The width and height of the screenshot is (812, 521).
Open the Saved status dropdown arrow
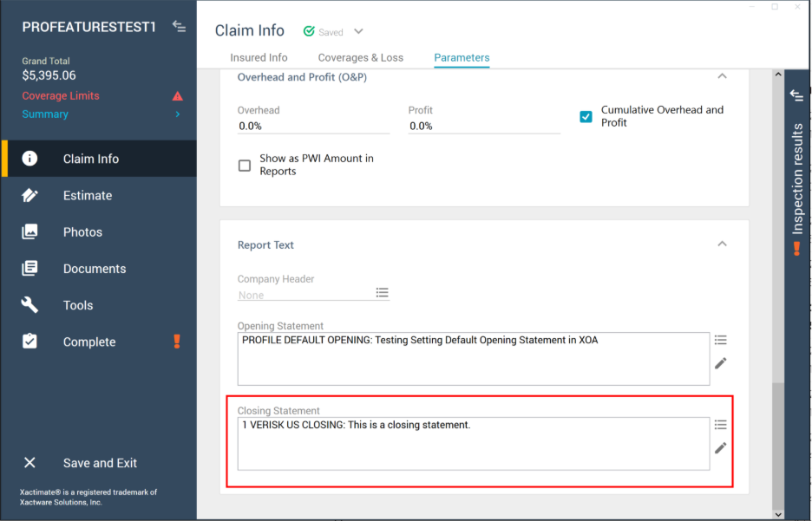click(358, 32)
